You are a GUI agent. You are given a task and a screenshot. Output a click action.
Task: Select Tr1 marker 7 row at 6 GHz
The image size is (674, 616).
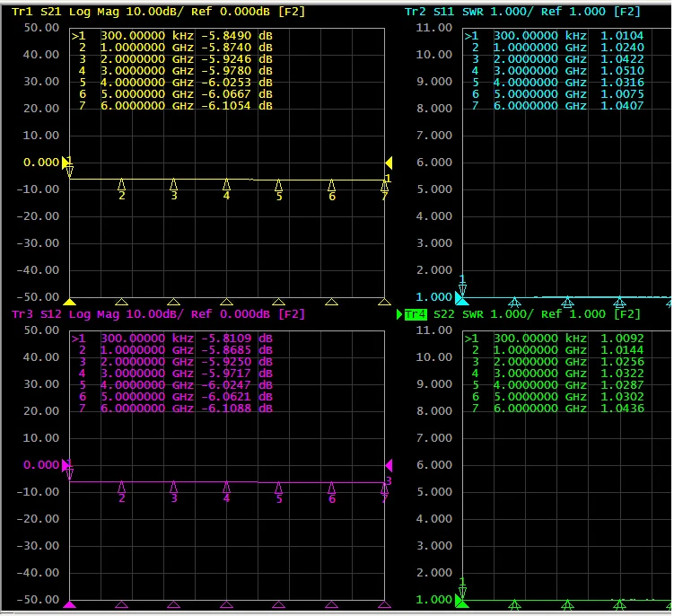[x=175, y=106]
